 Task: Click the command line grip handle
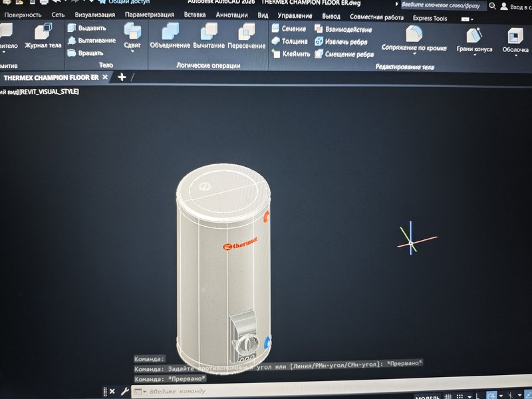click(105, 391)
